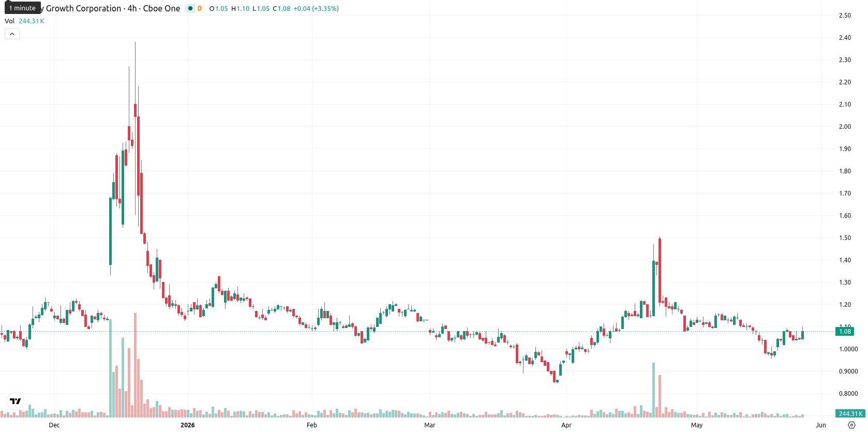Click the 1.50 price axis label
The height and width of the screenshot is (432, 868).
[845, 238]
